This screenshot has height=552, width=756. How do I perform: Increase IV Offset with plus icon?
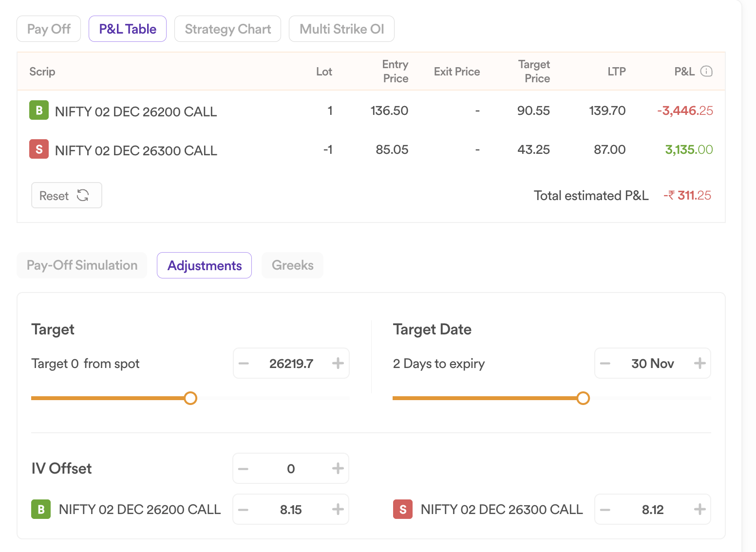(x=338, y=468)
